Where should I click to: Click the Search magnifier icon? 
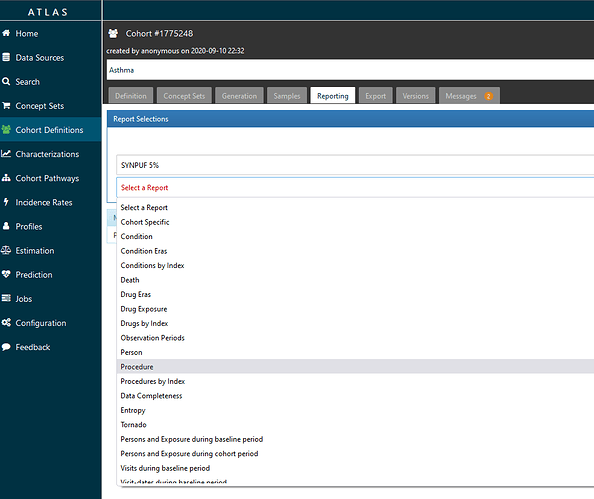tap(6, 81)
